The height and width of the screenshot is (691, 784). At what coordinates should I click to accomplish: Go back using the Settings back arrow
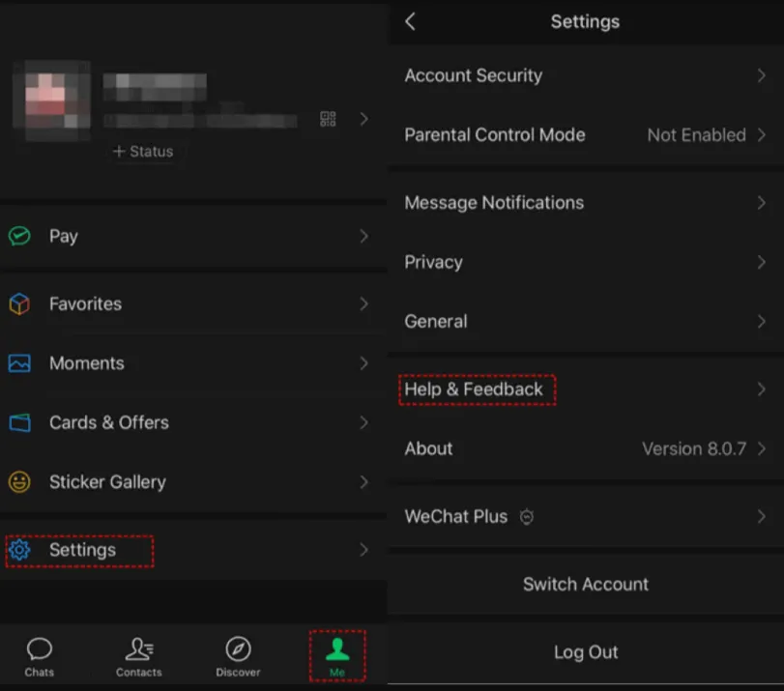[x=410, y=21]
